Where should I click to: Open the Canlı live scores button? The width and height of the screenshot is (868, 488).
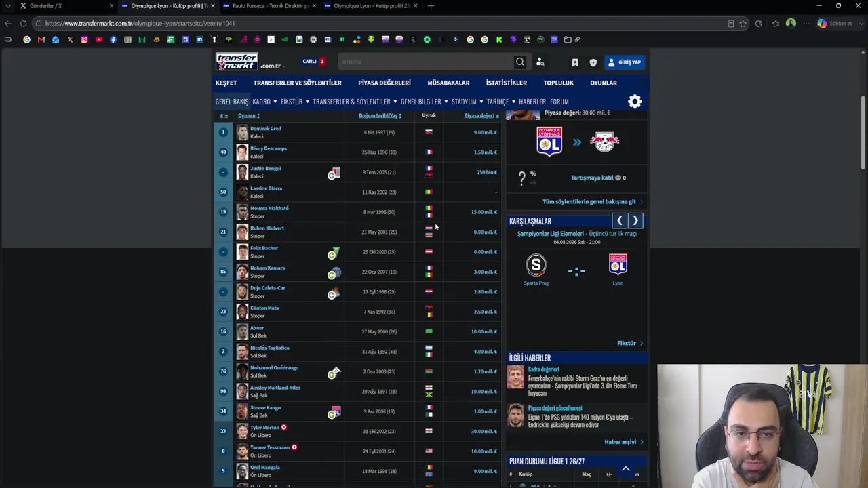(314, 62)
